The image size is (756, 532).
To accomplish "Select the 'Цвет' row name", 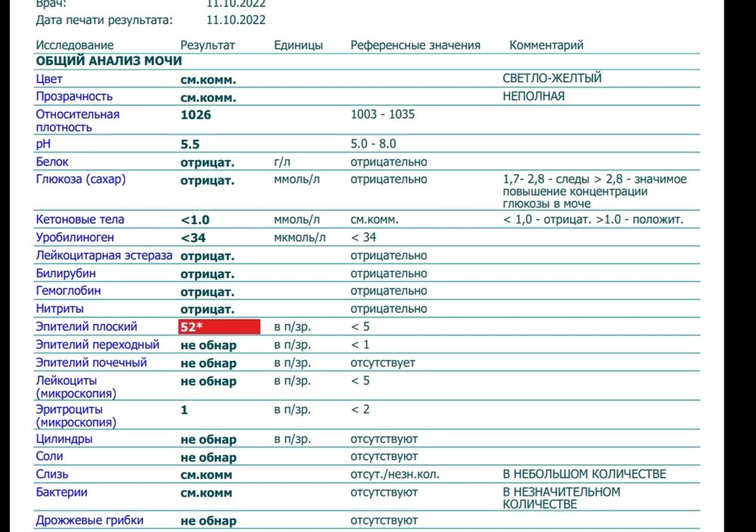I will click(49, 79).
